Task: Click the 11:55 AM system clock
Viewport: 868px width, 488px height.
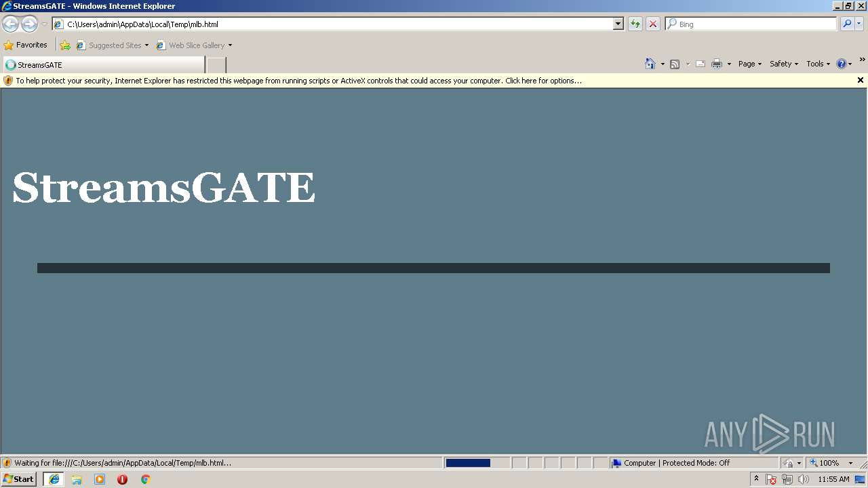Action: coord(833,479)
